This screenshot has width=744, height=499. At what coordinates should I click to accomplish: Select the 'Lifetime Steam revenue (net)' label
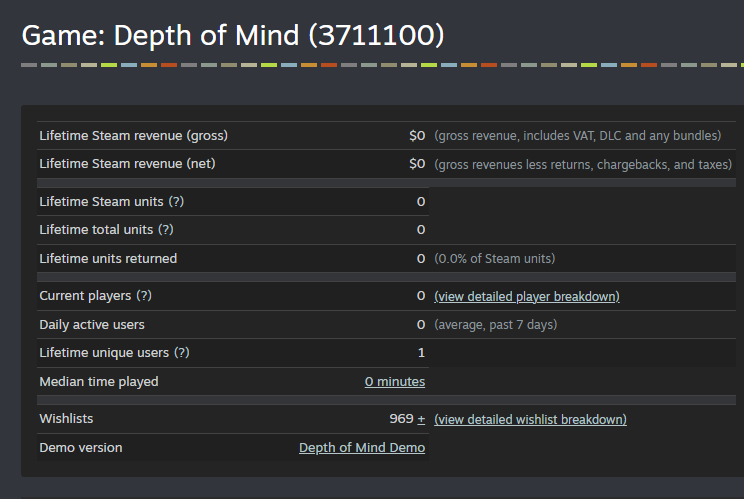pos(127,164)
